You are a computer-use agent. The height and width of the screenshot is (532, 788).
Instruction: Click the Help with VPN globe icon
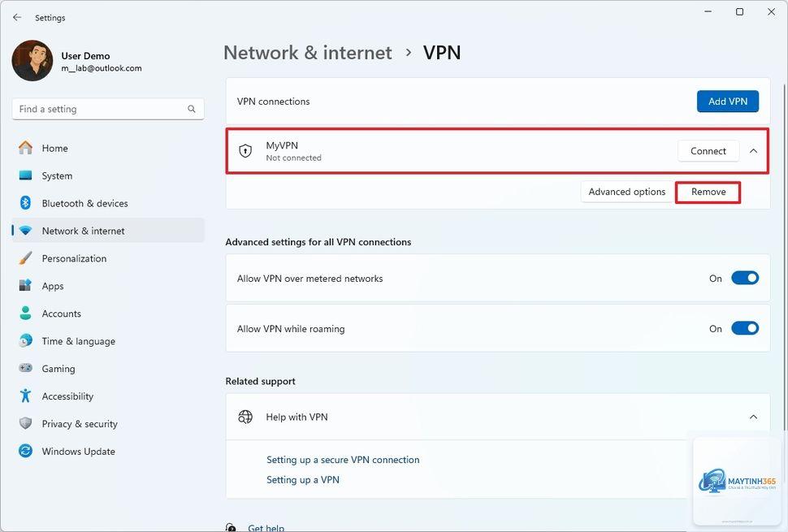(245, 417)
